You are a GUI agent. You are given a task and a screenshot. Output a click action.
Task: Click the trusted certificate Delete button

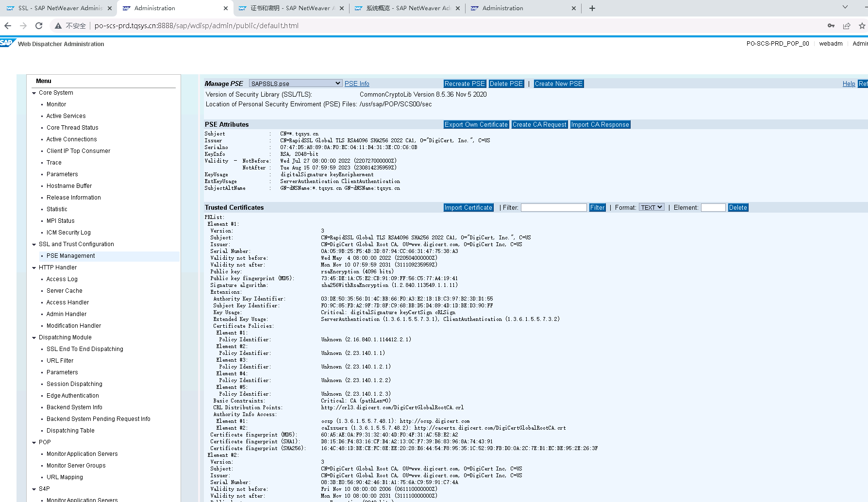point(738,208)
